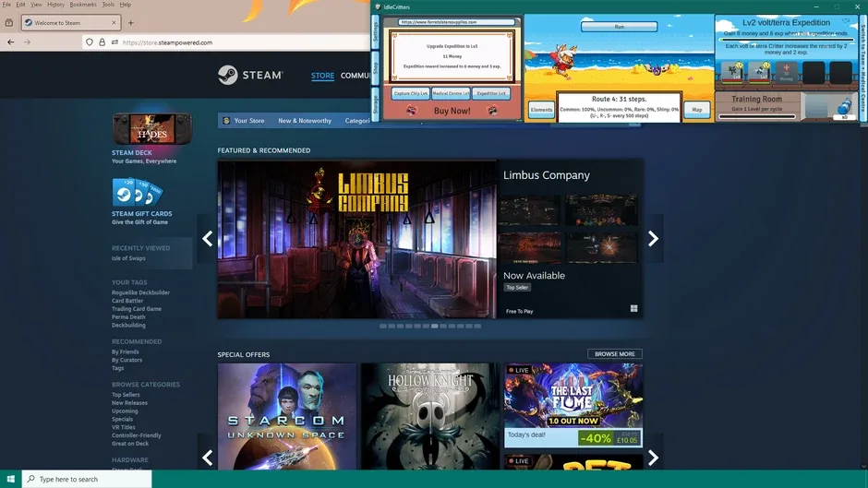868x488 pixels.
Task: Click the Firefox forward arrow
Action: 27,42
